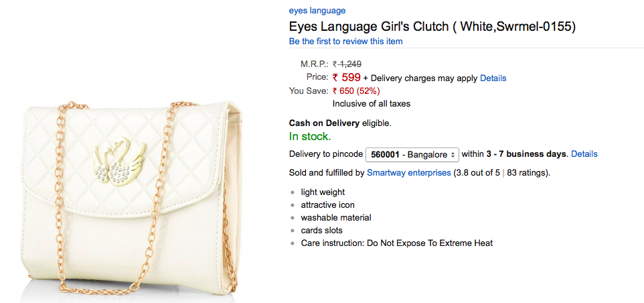Click the "83 ratings" text
The height and width of the screenshot is (303, 644).
[528, 173]
